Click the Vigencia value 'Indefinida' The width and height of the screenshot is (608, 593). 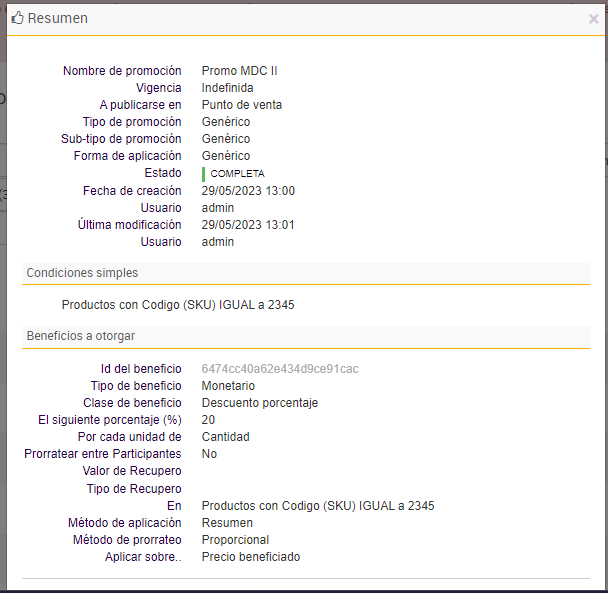click(x=227, y=88)
